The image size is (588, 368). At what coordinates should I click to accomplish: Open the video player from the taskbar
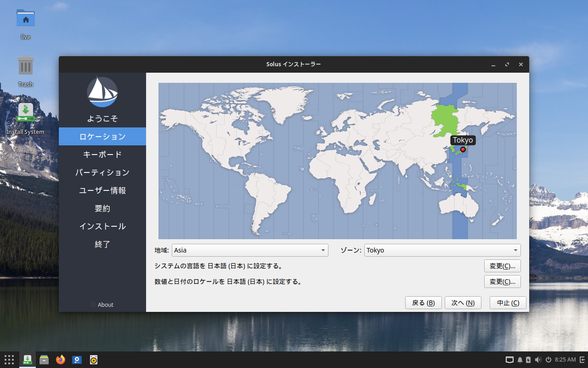pyautogui.click(x=77, y=360)
